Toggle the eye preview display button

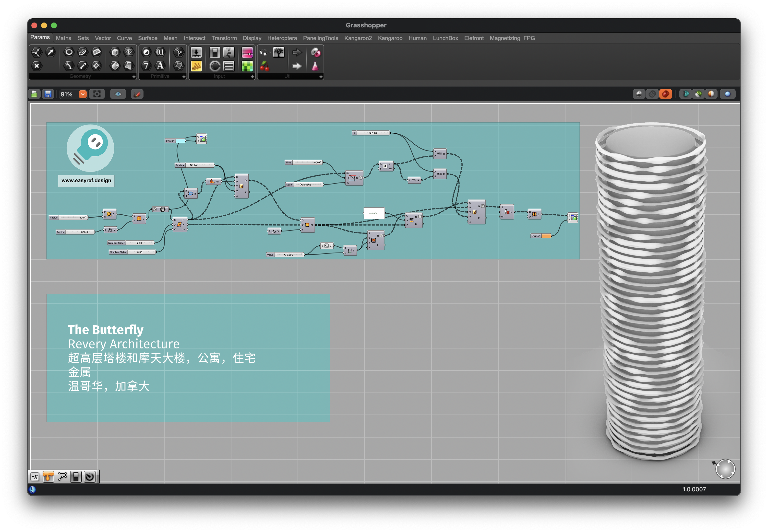118,94
